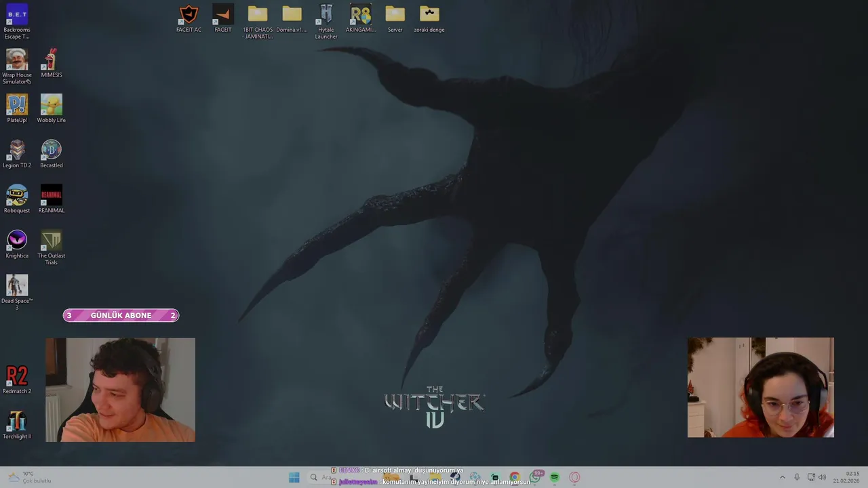Open Opera GX from the taskbar

574,478
